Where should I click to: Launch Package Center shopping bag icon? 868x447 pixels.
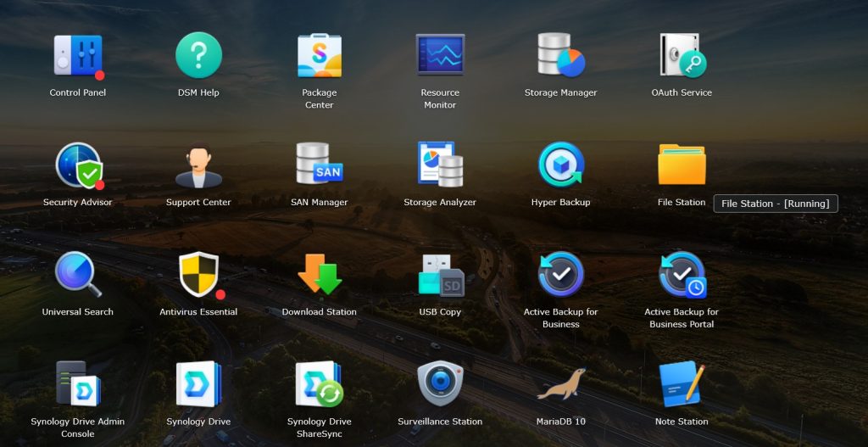(x=320, y=55)
